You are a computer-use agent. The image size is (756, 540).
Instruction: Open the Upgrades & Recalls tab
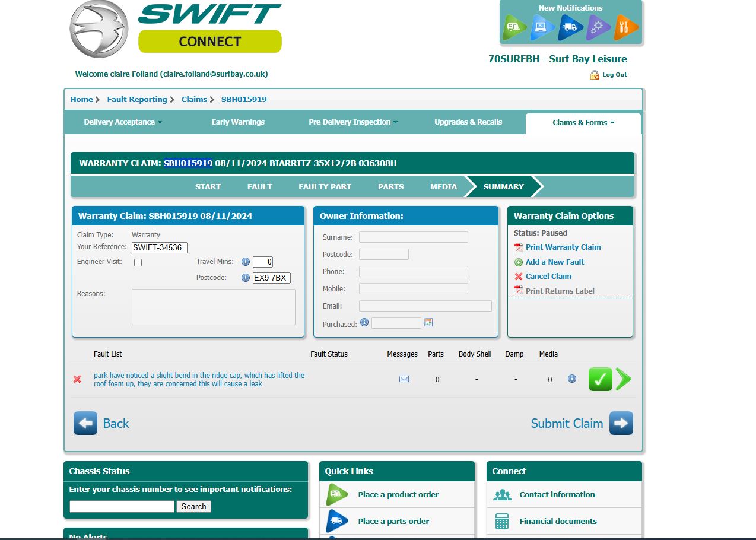point(468,122)
